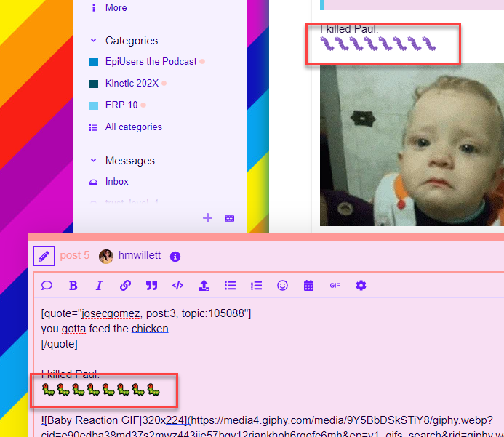504x437 pixels.
Task: Open EpiUsers the Podcast category
Action: tap(151, 61)
